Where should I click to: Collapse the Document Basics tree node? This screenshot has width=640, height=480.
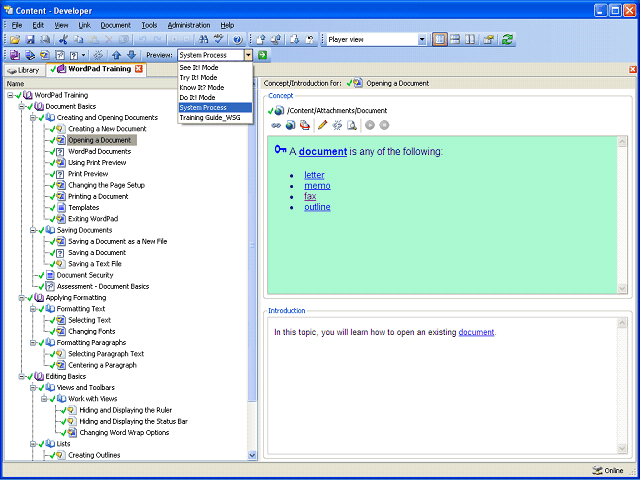point(21,107)
